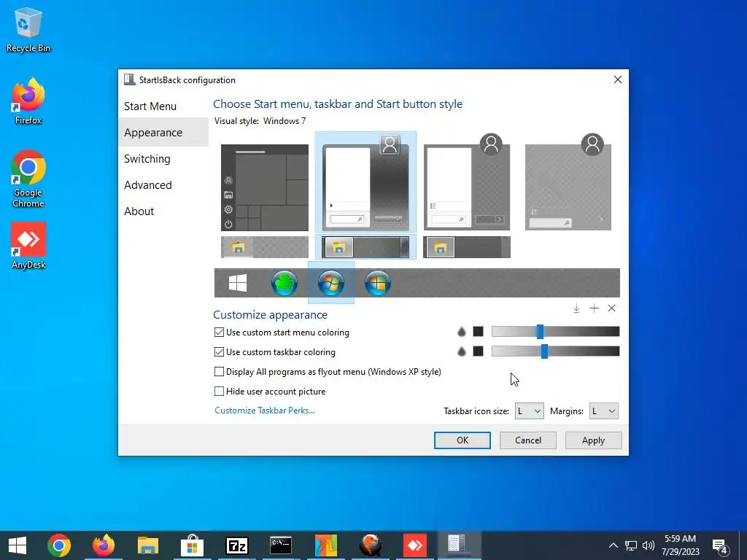
Task: Pick taskbar color droplet icon
Action: tap(461, 351)
